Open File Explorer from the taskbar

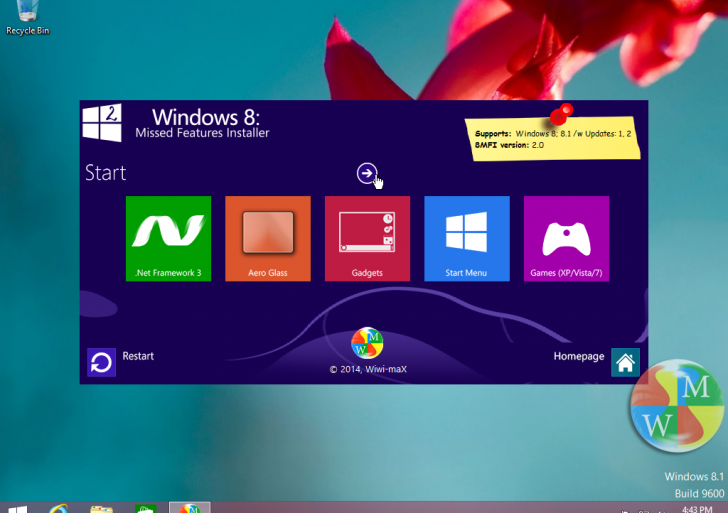coord(101,508)
